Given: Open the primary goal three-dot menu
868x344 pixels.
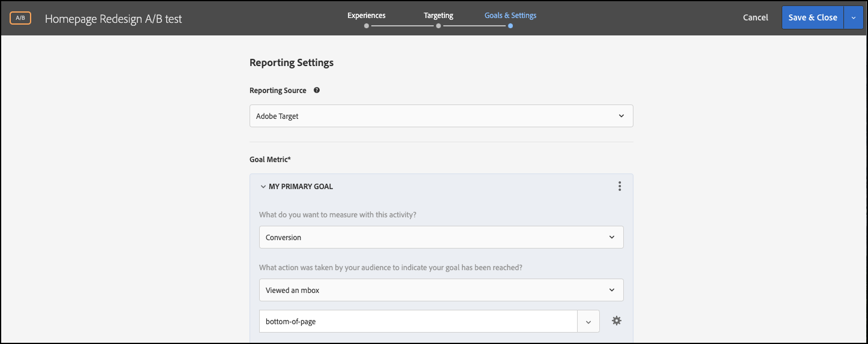Looking at the screenshot, I should pos(620,187).
